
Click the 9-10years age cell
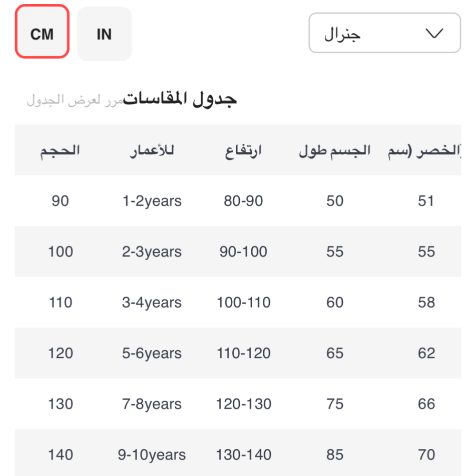coord(152,455)
